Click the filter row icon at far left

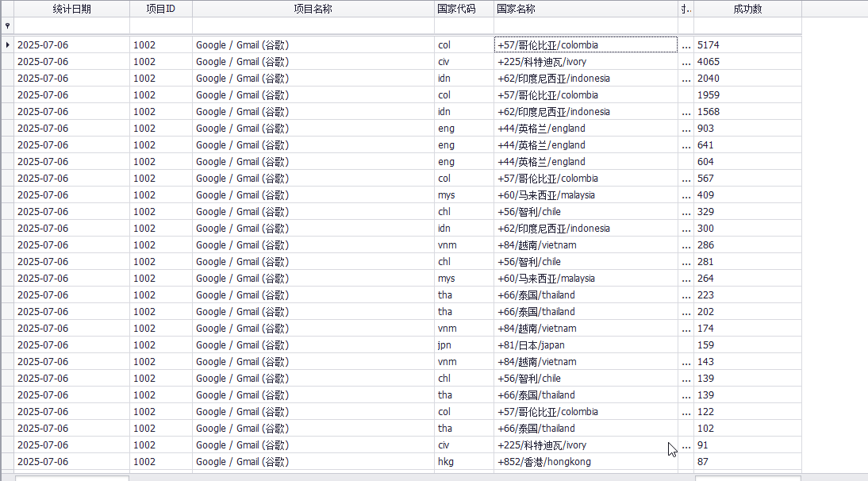(7, 25)
